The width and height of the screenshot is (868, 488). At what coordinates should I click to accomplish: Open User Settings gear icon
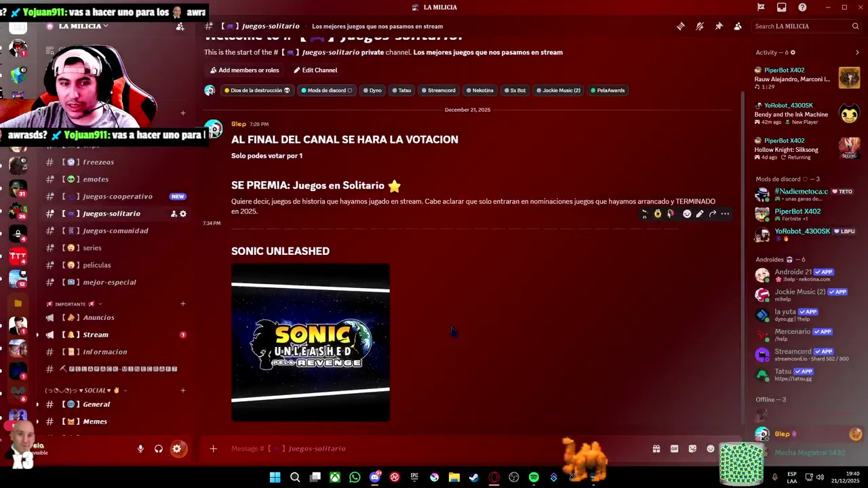(x=177, y=449)
